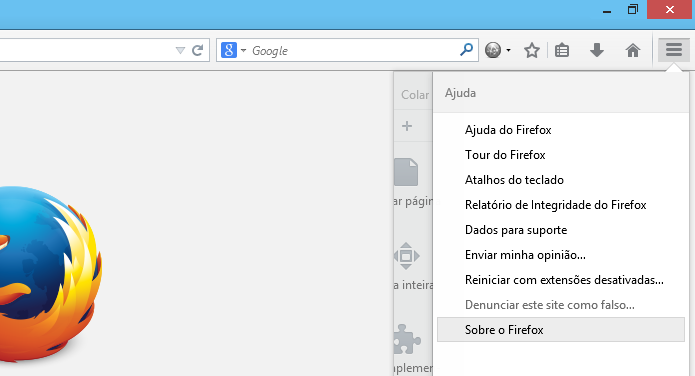Open the globe icon dropdown arrow
Screen dimensions: 695x376
[508, 51]
